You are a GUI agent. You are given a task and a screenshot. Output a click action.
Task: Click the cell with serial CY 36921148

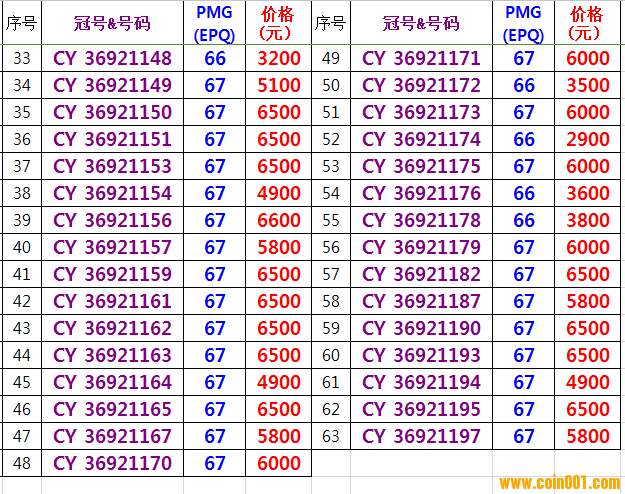tap(112, 59)
